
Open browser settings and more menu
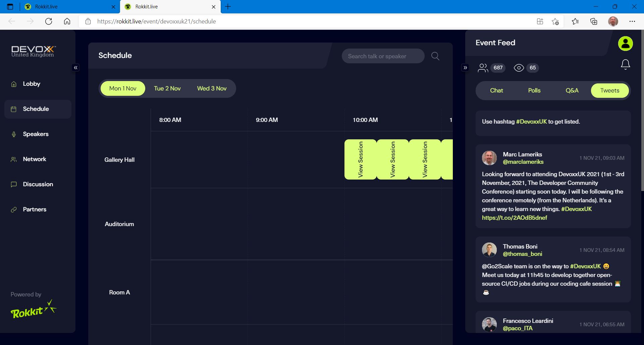click(632, 21)
